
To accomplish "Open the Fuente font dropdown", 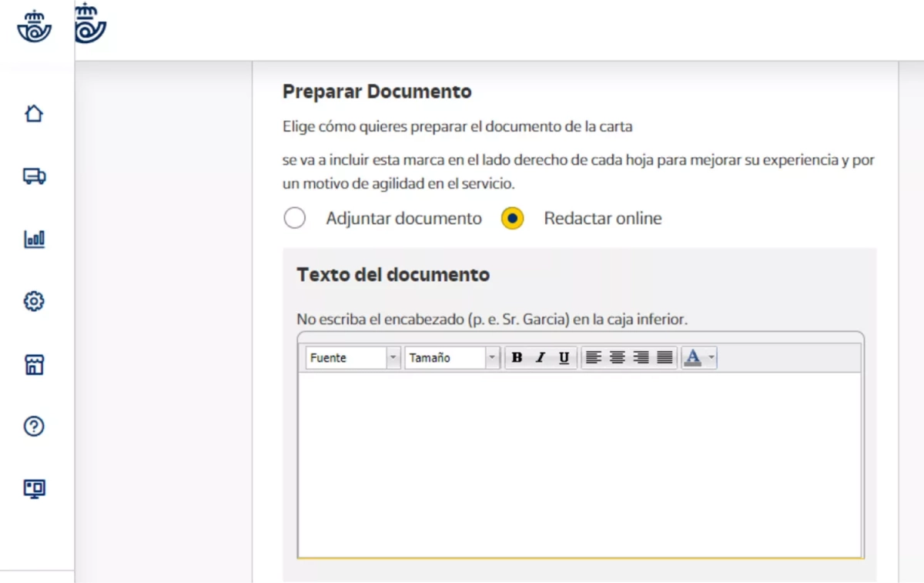I will [x=353, y=358].
